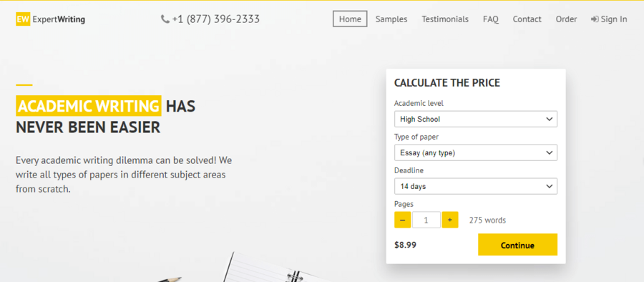Viewport: 644px width, 282px height.
Task: Click the ACADEMIC WRITING highlighted headline
Action: pyautogui.click(x=88, y=106)
